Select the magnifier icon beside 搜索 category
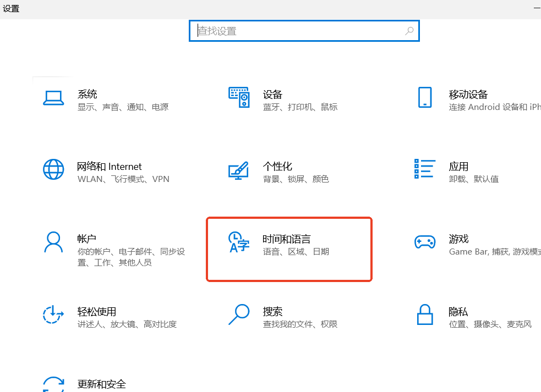The image size is (541, 392). 239,314
